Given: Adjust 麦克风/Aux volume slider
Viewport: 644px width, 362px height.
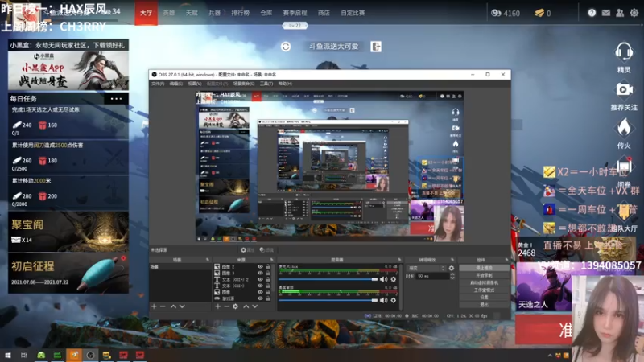Looking at the screenshot, I should coord(328,279).
